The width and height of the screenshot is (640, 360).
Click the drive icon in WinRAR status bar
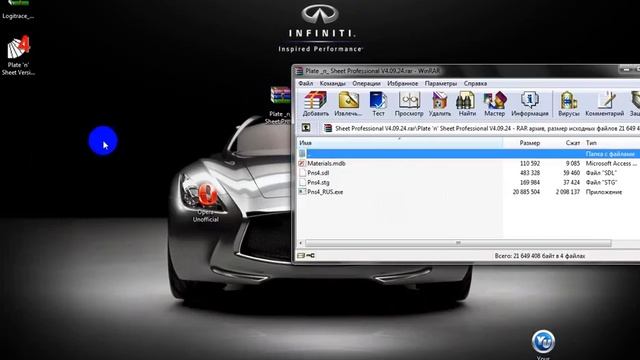pyautogui.click(x=301, y=256)
